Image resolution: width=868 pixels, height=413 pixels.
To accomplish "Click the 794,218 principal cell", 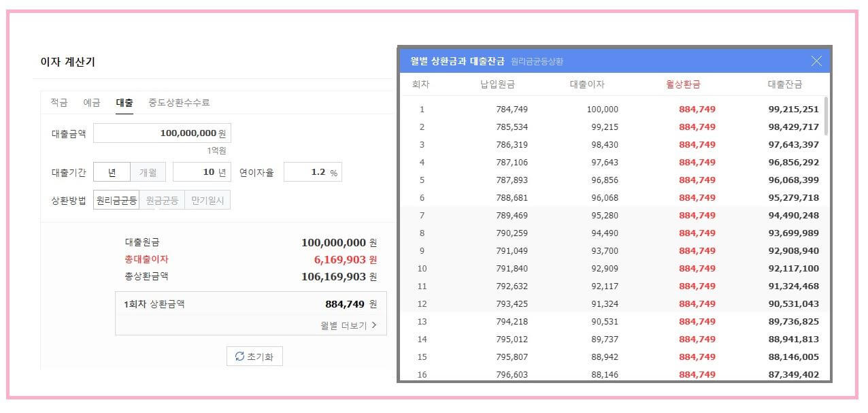I will [512, 321].
